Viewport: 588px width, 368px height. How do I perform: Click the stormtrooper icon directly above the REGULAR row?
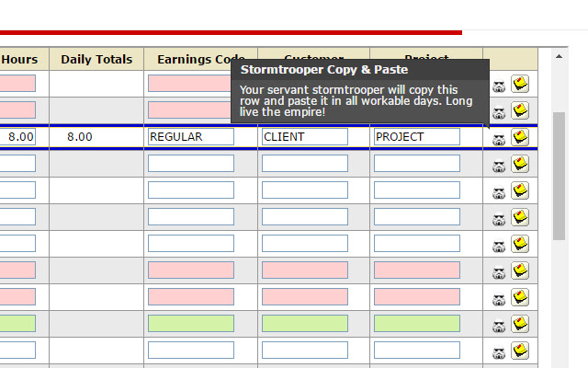click(x=499, y=113)
